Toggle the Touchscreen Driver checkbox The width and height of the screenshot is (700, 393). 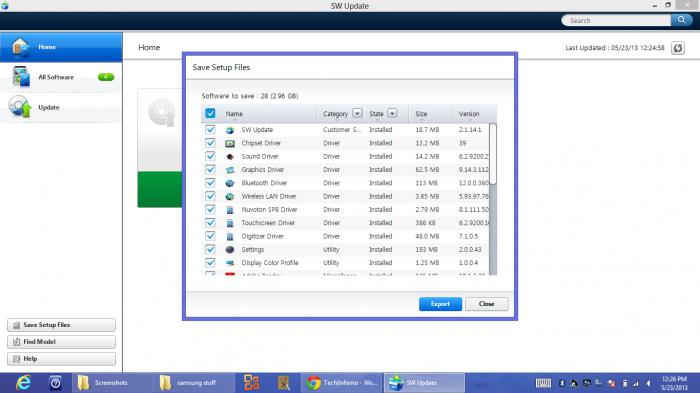[210, 223]
